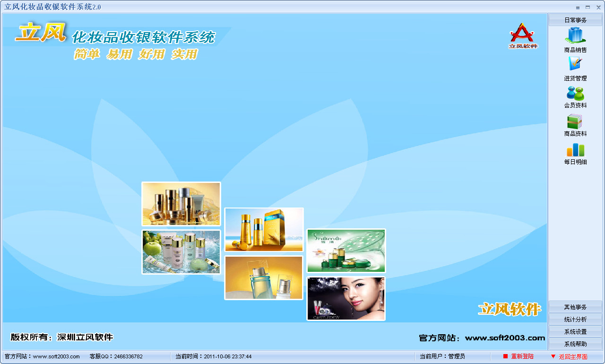Maximize the application window

588,8
